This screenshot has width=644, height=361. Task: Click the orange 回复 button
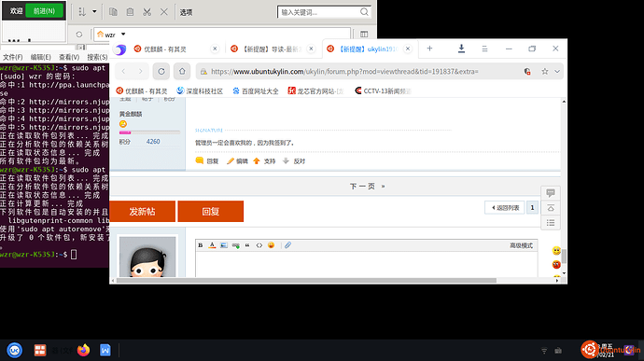(211, 212)
